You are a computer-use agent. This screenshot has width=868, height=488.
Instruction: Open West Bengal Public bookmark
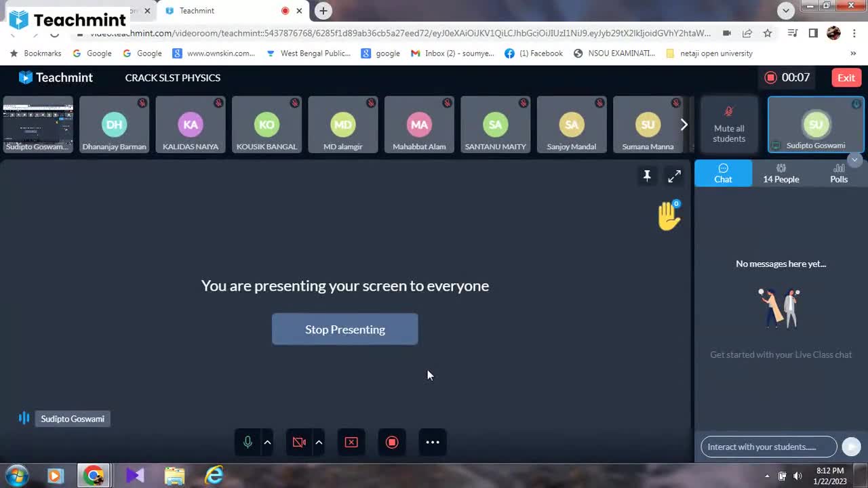309,53
